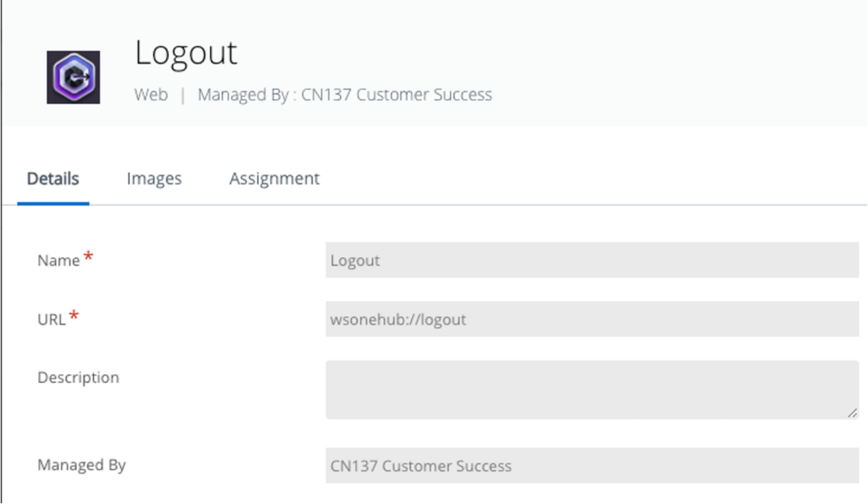Viewport: 868px width, 504px height.
Task: Click the Description field label
Action: point(78,378)
